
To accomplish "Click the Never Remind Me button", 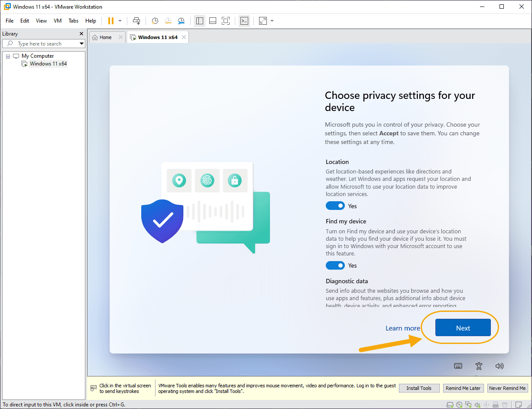I will tap(507, 388).
